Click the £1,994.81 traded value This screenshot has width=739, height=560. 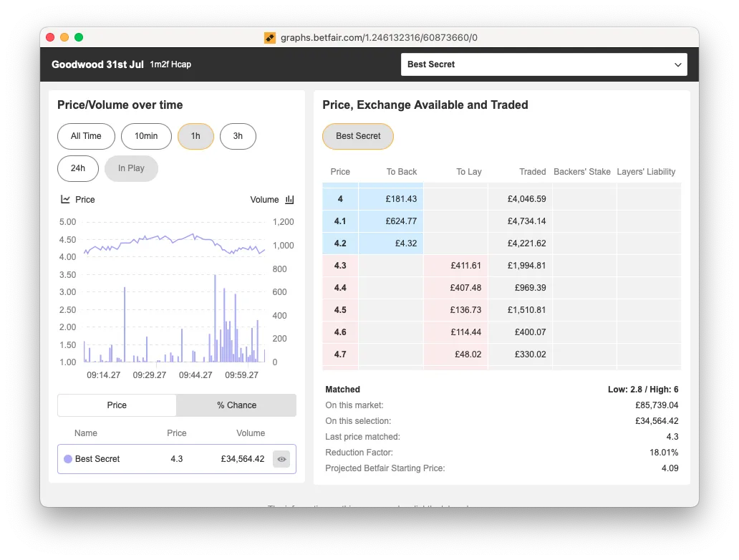pos(526,266)
